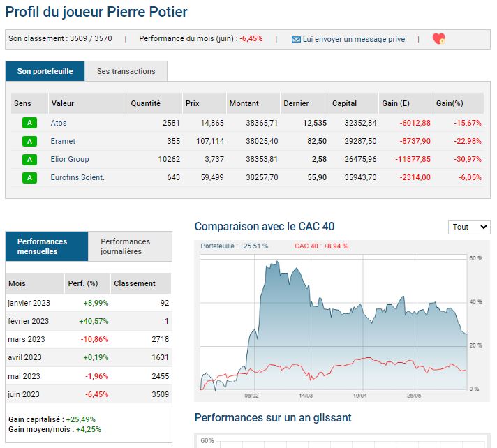Viewport: 497px width, 448px height.
Task: Open the Eurofins Scient. stock link
Action: pos(77,177)
